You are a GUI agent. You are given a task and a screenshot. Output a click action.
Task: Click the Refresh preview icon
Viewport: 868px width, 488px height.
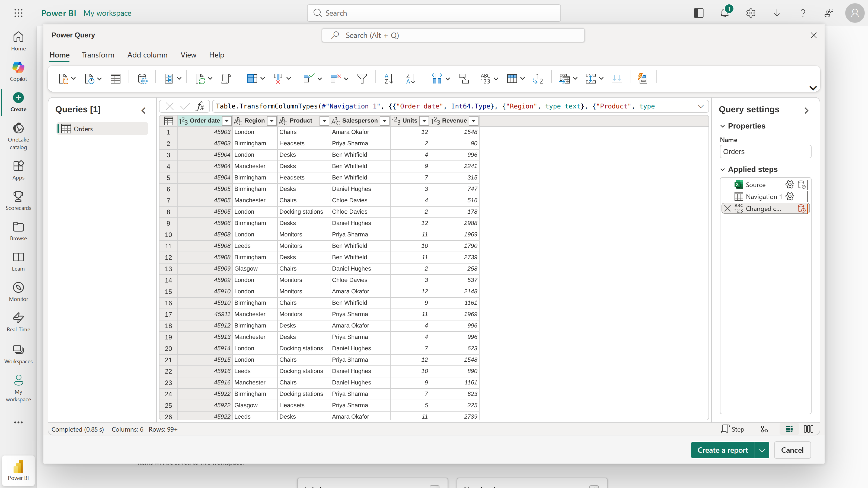pyautogui.click(x=200, y=78)
